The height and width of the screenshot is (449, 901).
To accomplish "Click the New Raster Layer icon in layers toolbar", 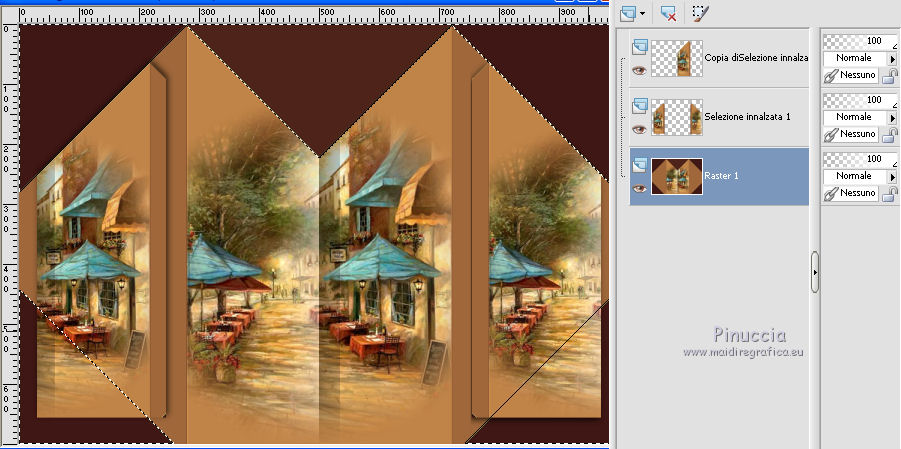I will pyautogui.click(x=628, y=12).
